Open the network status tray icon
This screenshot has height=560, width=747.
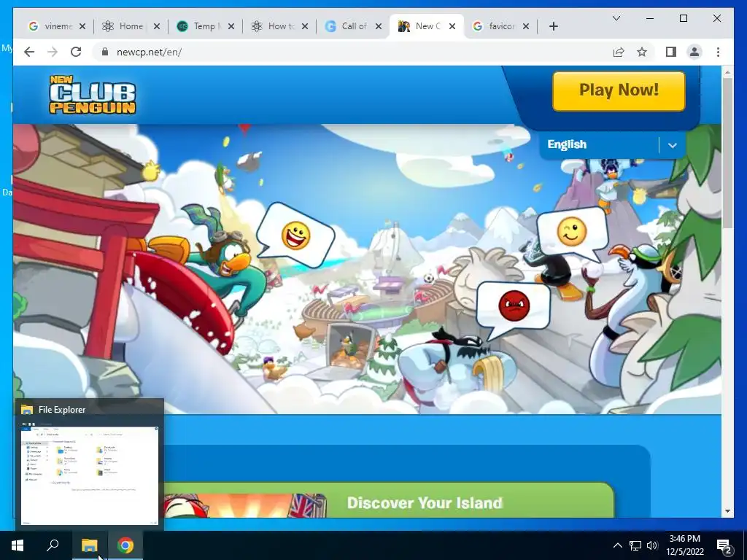click(635, 545)
